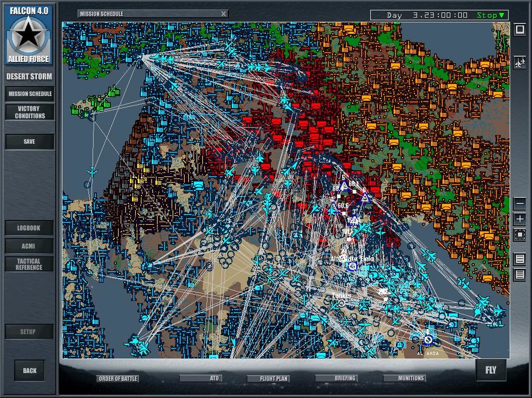This screenshot has height=398, width=532.
Task: Open Tactical Reference
Action: click(x=29, y=264)
